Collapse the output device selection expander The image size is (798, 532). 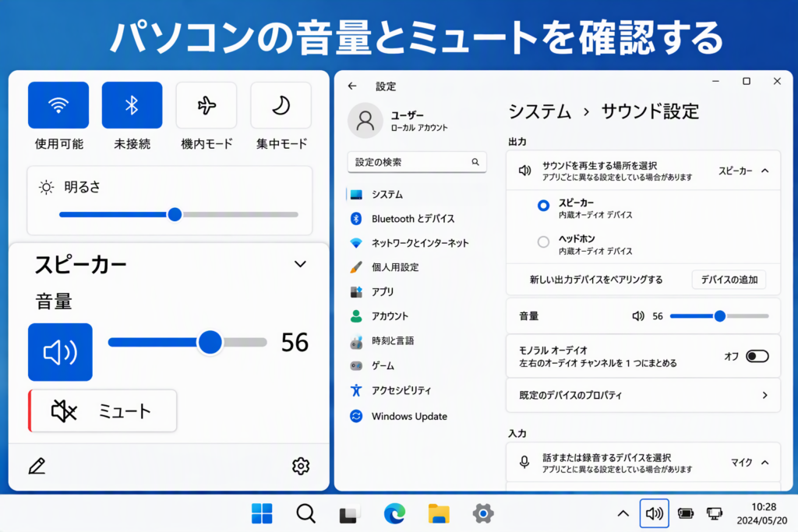coord(765,171)
